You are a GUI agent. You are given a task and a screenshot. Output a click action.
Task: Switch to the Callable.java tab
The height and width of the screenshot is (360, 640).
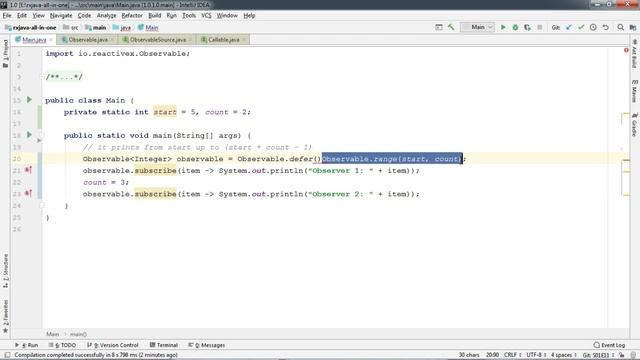[224, 40]
